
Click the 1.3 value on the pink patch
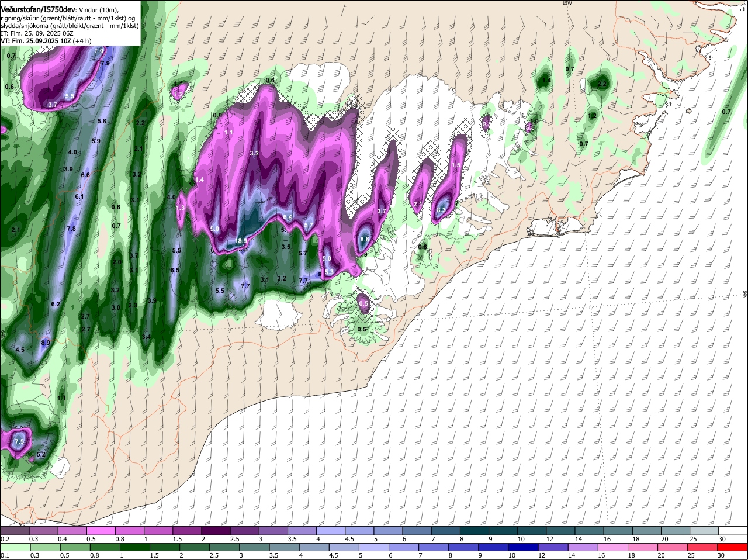tap(180, 208)
